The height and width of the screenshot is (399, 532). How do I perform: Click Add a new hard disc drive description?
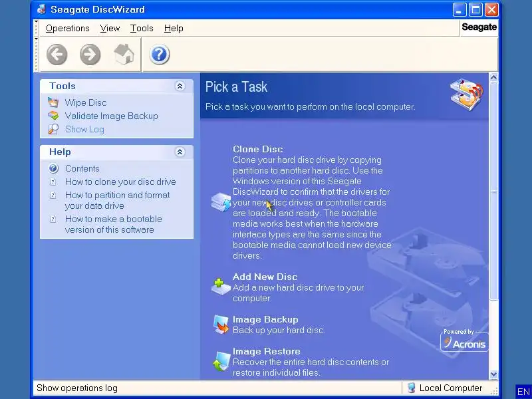coord(298,293)
